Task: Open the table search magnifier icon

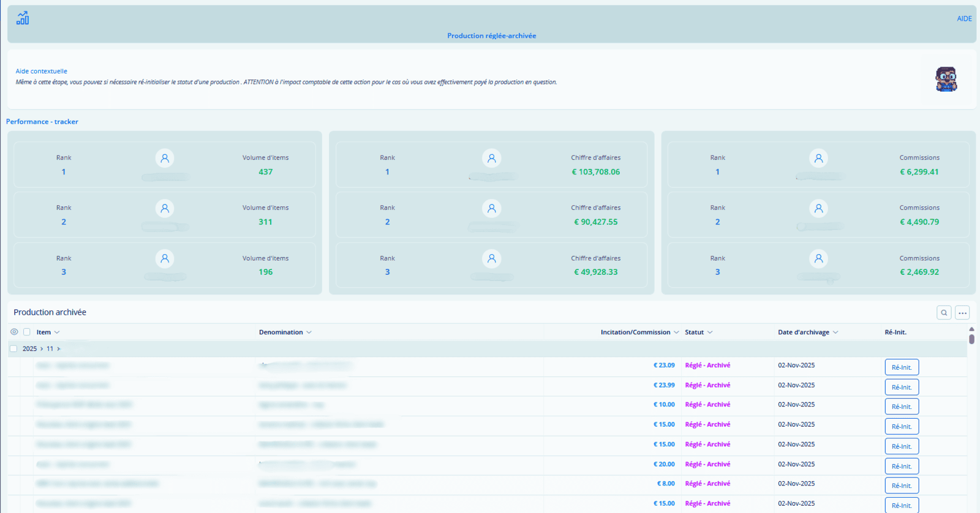Action: click(944, 313)
